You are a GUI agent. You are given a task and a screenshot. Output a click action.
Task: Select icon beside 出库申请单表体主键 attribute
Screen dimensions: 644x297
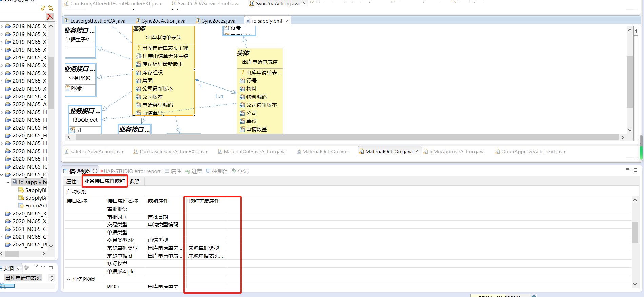[x=138, y=56]
